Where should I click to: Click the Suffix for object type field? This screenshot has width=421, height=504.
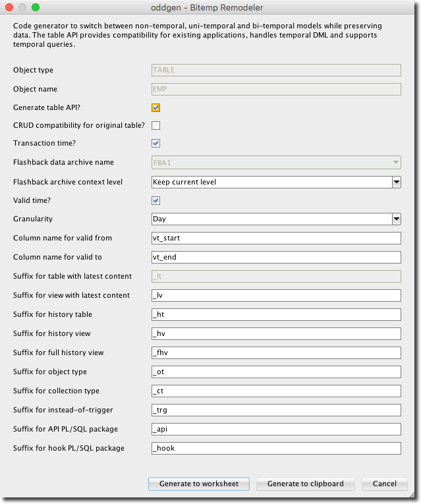(276, 372)
